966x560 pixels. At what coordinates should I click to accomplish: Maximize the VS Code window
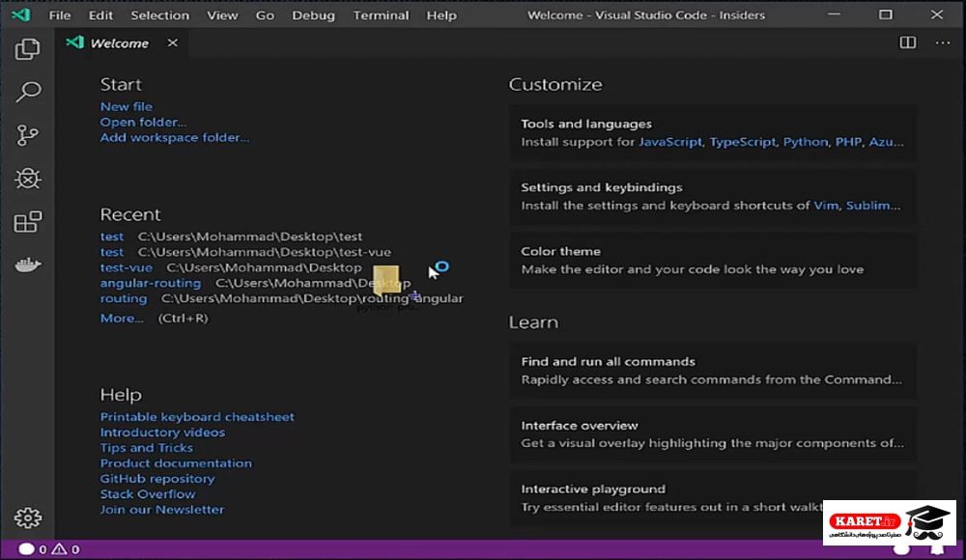[885, 14]
